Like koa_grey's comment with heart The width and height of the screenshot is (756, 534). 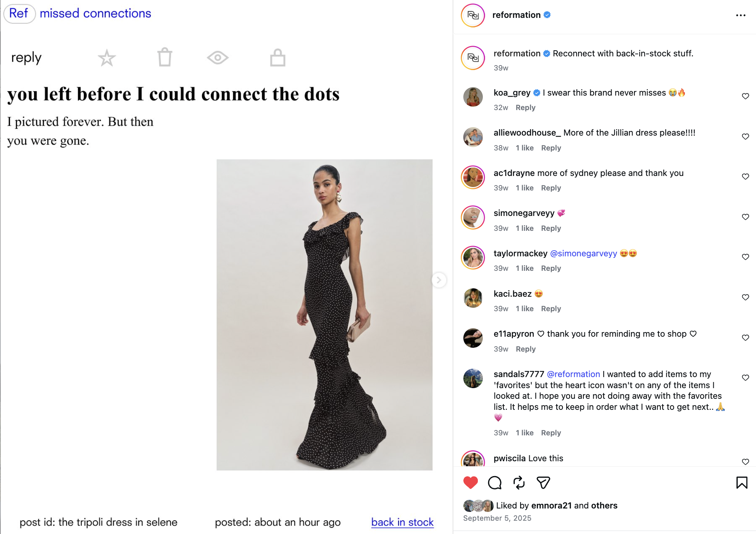click(746, 96)
